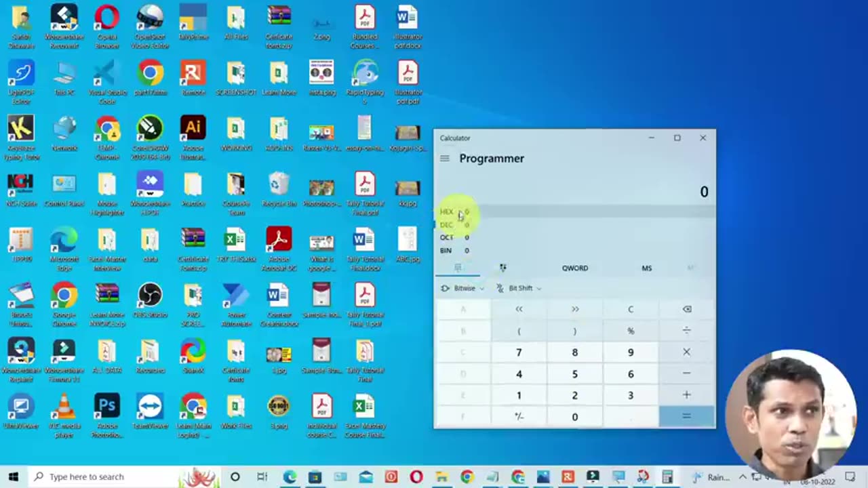
Task: Open Opera Browser desktop shortcut
Action: [107, 27]
